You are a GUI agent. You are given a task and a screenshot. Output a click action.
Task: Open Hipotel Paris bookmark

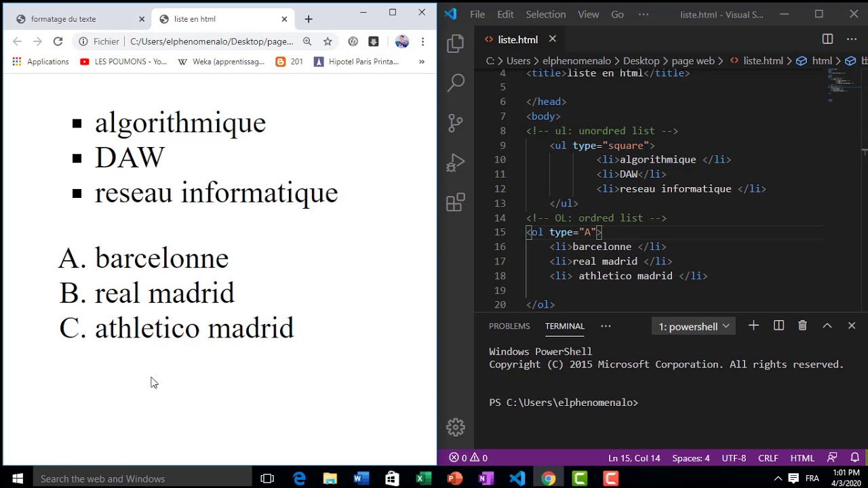pyautogui.click(x=357, y=62)
